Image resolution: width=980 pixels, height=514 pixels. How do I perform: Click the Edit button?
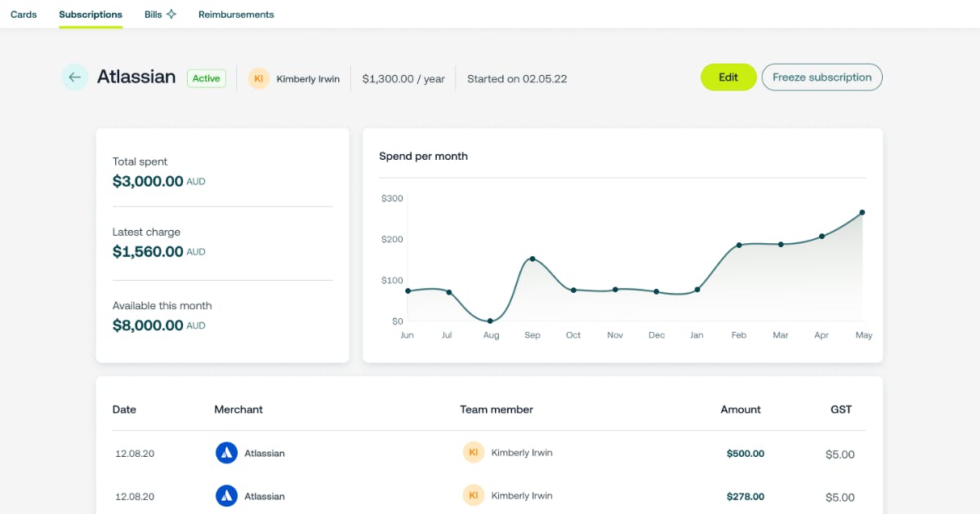pyautogui.click(x=728, y=77)
